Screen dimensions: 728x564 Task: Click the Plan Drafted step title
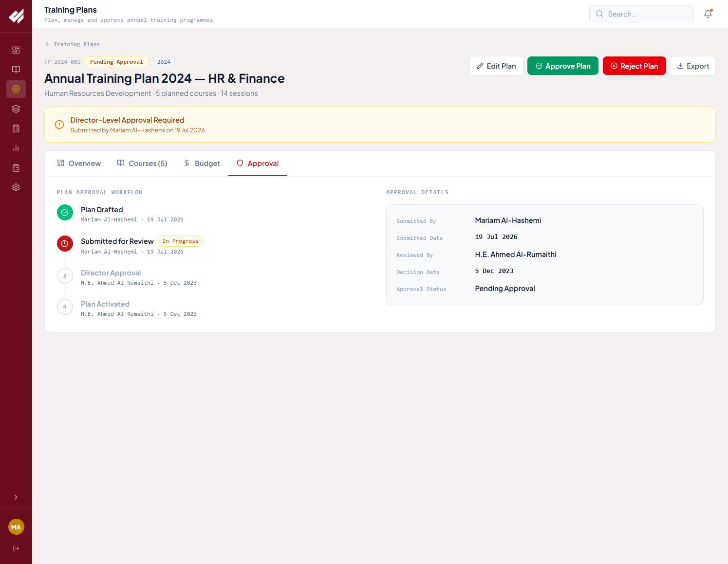click(x=102, y=210)
